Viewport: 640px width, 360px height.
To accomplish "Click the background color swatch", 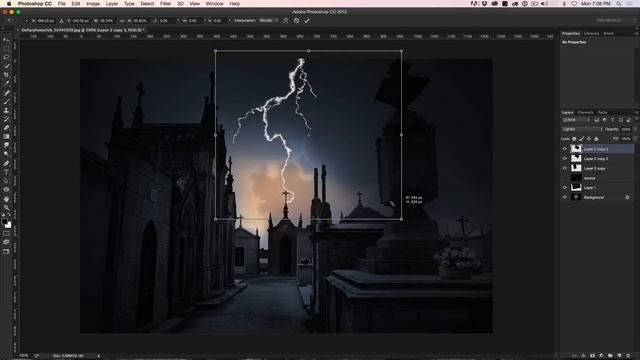I will pos(9,225).
